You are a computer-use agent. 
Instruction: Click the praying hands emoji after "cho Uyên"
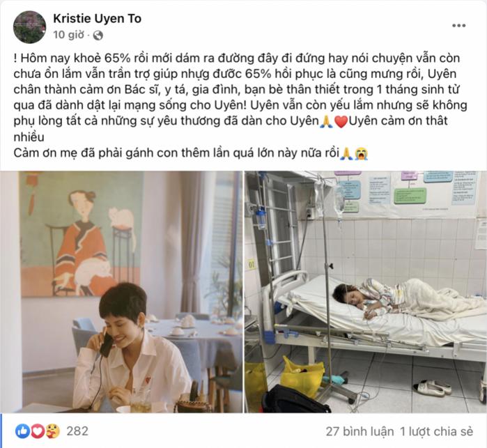326,121
